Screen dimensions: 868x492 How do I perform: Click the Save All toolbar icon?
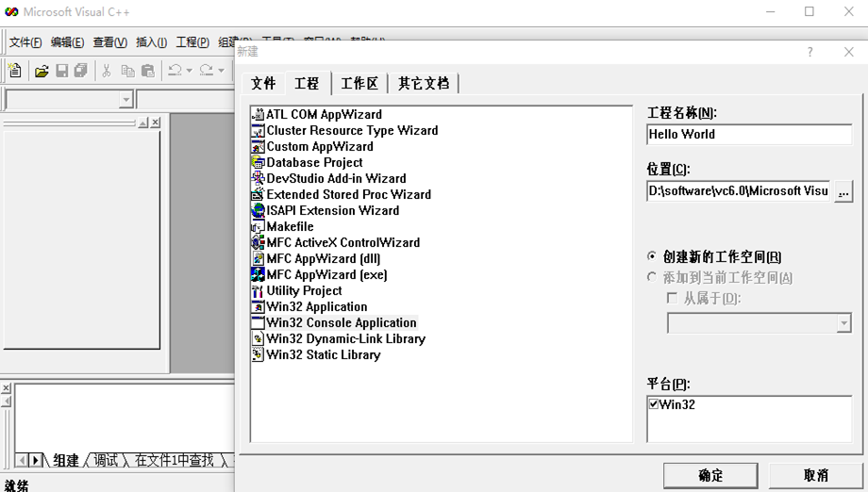pyautogui.click(x=81, y=71)
